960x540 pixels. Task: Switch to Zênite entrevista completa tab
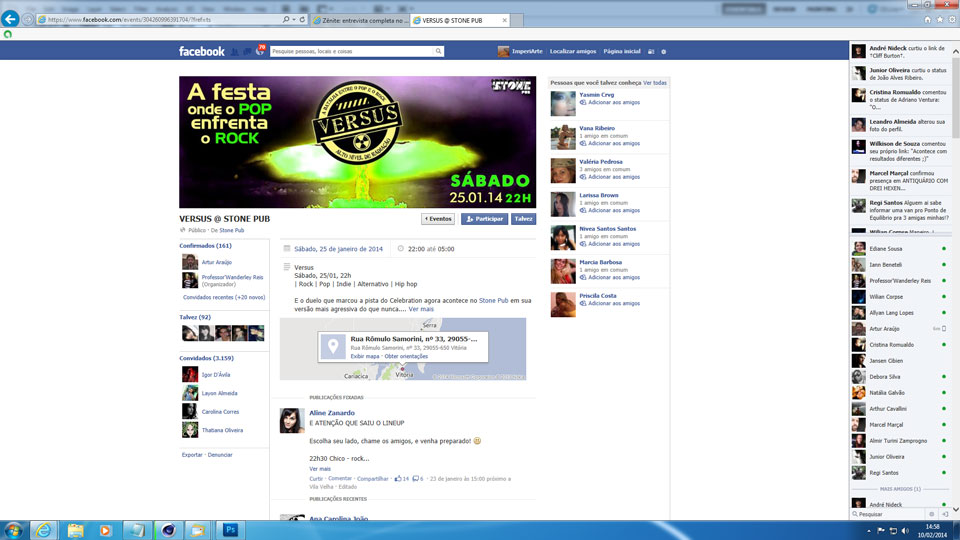[x=359, y=20]
